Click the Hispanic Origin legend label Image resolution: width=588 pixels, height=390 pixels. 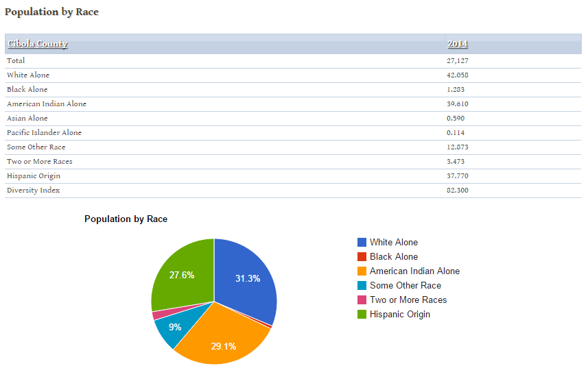point(399,314)
